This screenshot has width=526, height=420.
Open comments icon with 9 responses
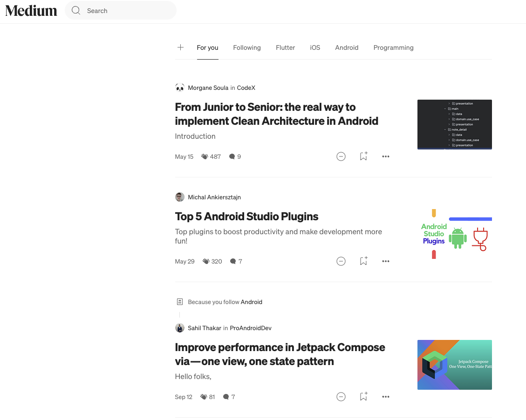coord(232,156)
